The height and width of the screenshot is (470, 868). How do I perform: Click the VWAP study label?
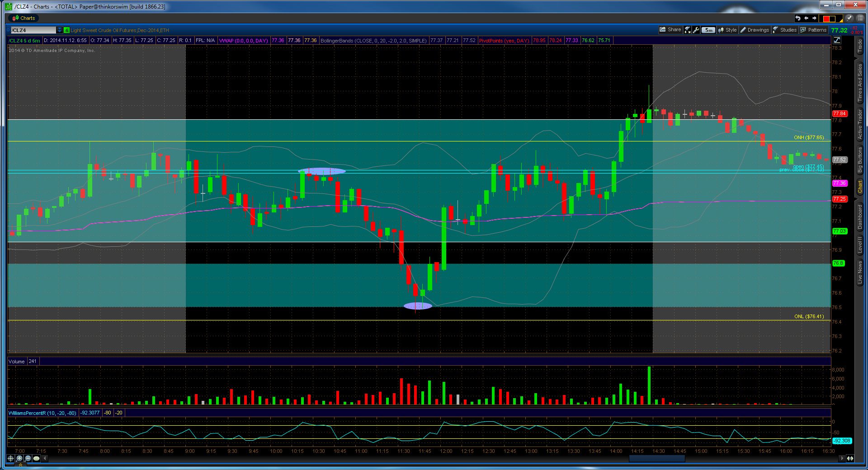point(243,41)
